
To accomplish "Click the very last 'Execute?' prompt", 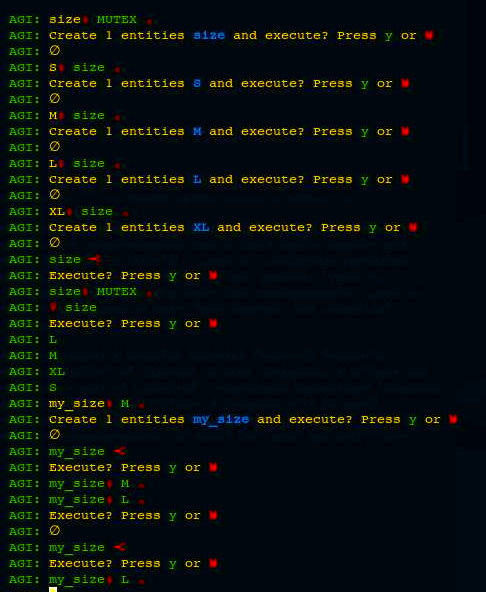I will tap(80, 563).
